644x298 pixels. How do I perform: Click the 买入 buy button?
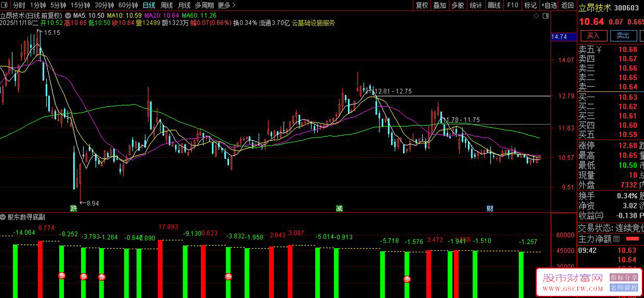[593, 35]
